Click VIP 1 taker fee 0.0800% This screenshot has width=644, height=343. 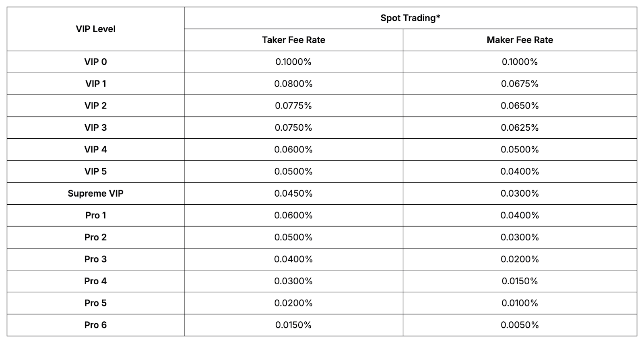tap(293, 84)
